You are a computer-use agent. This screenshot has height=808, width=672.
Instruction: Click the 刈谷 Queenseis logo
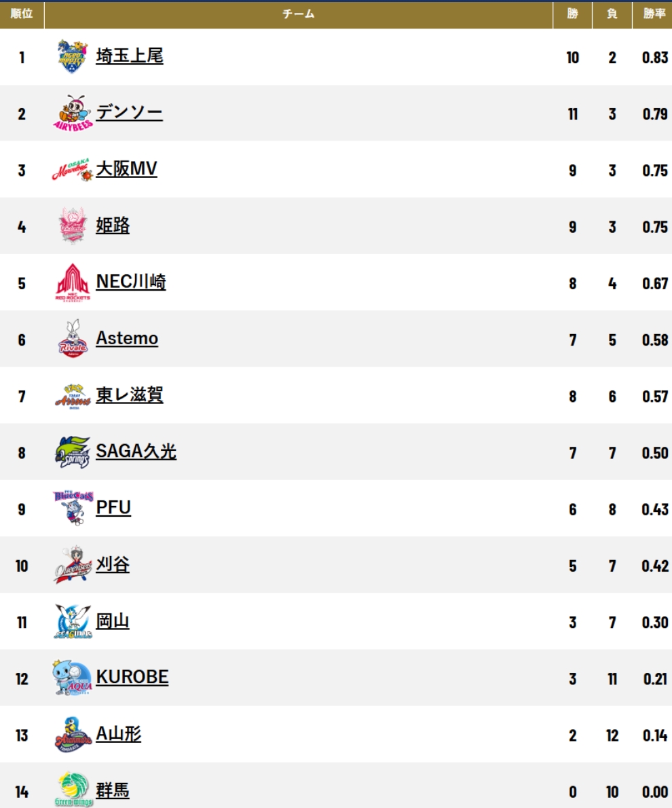(73, 565)
